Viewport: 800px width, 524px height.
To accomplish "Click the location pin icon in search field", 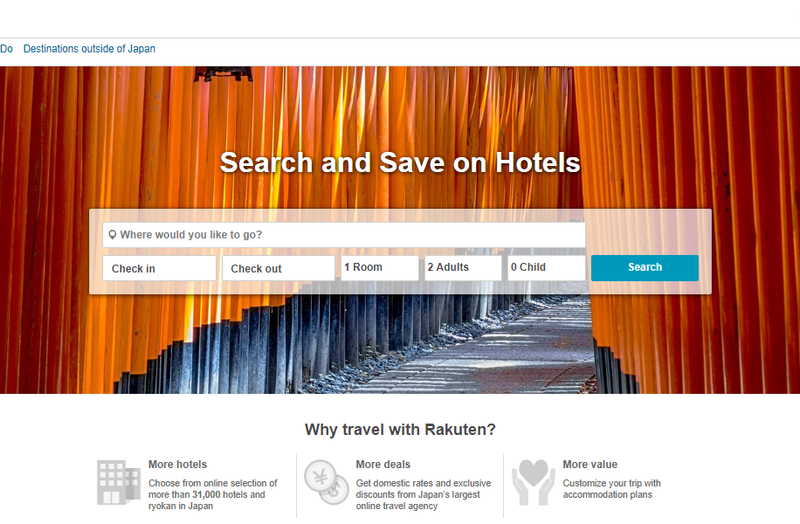I will (112, 235).
